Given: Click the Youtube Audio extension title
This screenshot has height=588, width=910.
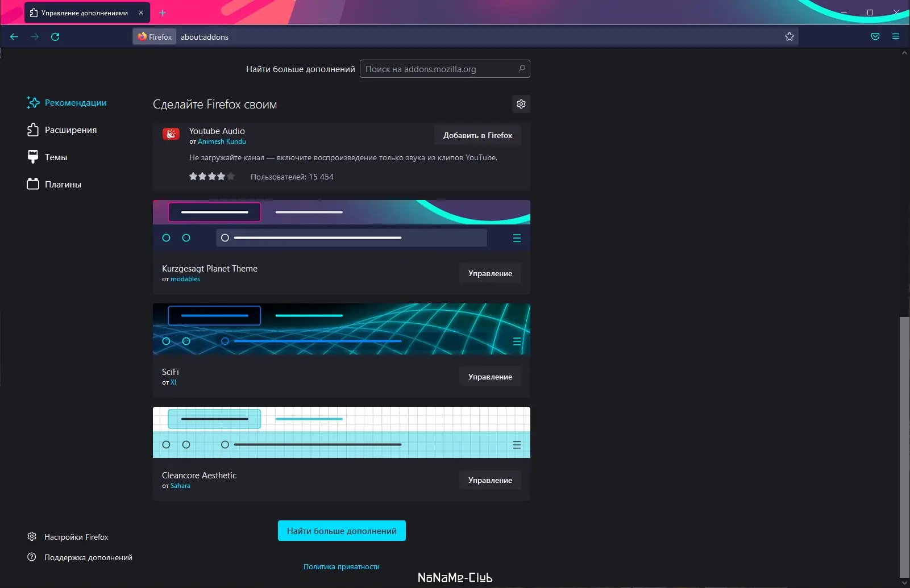Looking at the screenshot, I should 217,131.
